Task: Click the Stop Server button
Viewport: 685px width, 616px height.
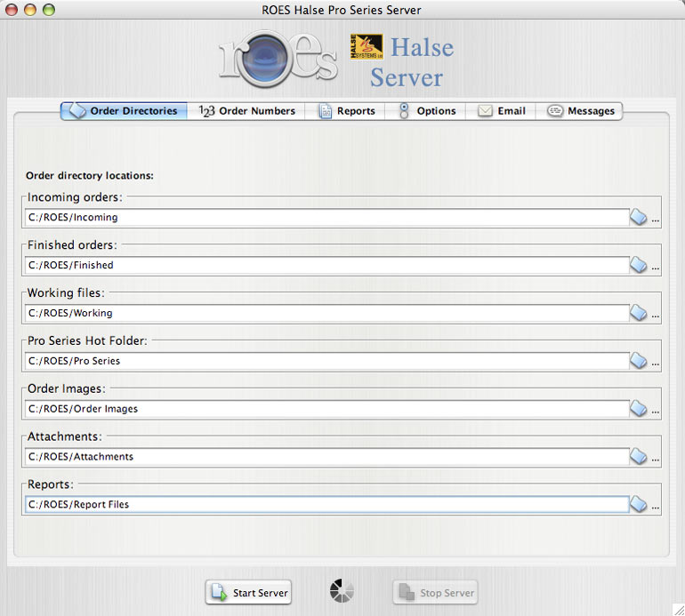Action: point(435,592)
